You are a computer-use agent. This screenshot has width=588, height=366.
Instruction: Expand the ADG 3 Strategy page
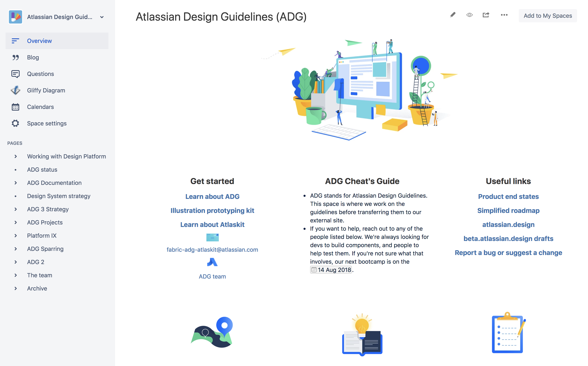tap(15, 209)
